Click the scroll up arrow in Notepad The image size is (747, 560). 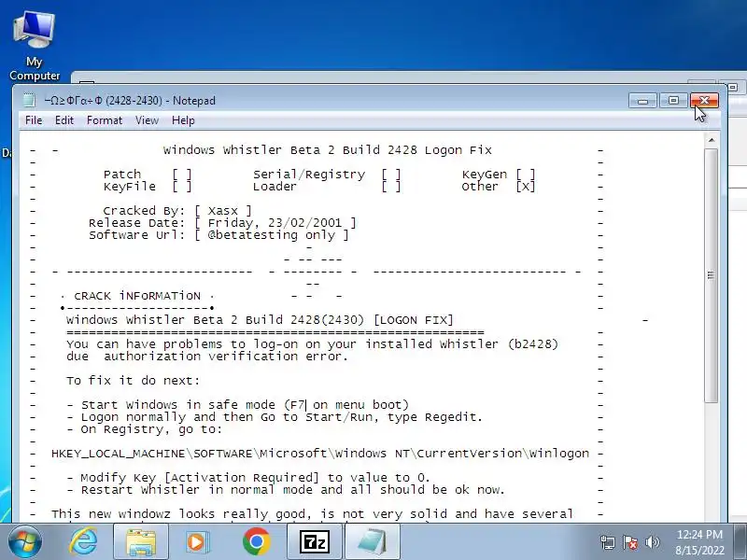tap(712, 140)
